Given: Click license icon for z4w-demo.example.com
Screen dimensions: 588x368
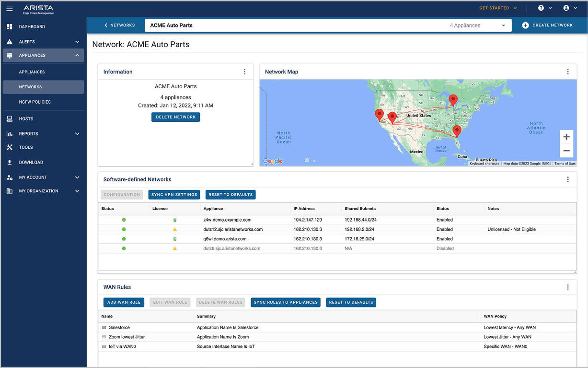Looking at the screenshot, I should coord(175,220).
